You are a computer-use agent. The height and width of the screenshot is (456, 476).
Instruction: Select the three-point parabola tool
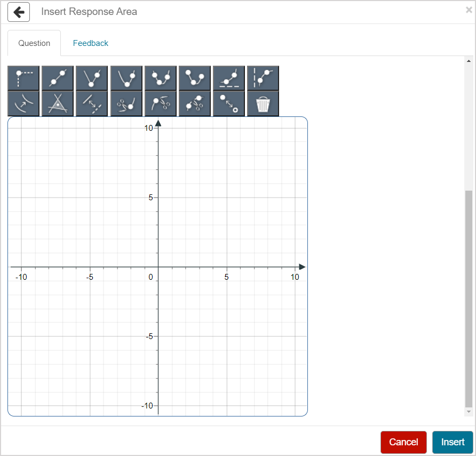point(160,78)
